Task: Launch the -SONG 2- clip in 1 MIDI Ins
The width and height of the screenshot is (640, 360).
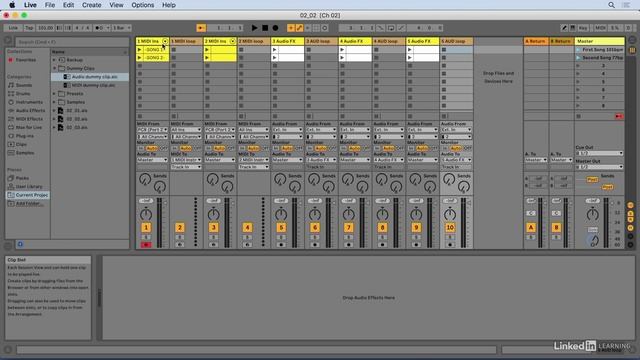Action: coord(140,58)
